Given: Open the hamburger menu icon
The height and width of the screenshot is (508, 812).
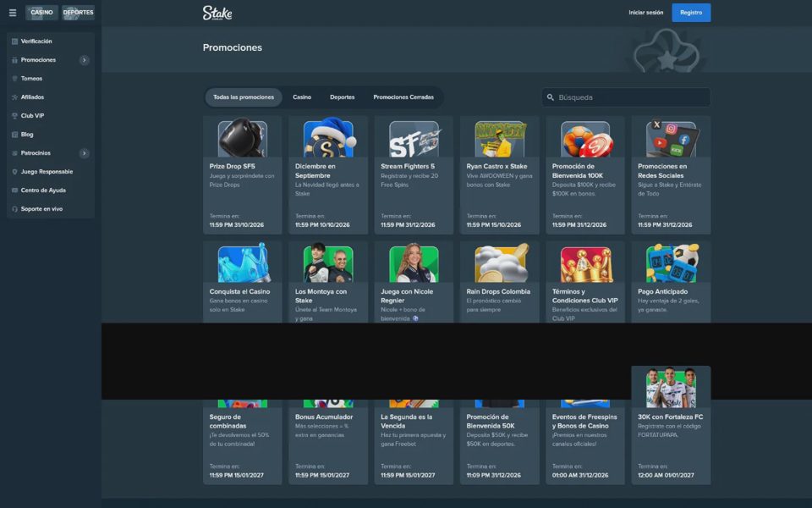Looking at the screenshot, I should (x=13, y=13).
